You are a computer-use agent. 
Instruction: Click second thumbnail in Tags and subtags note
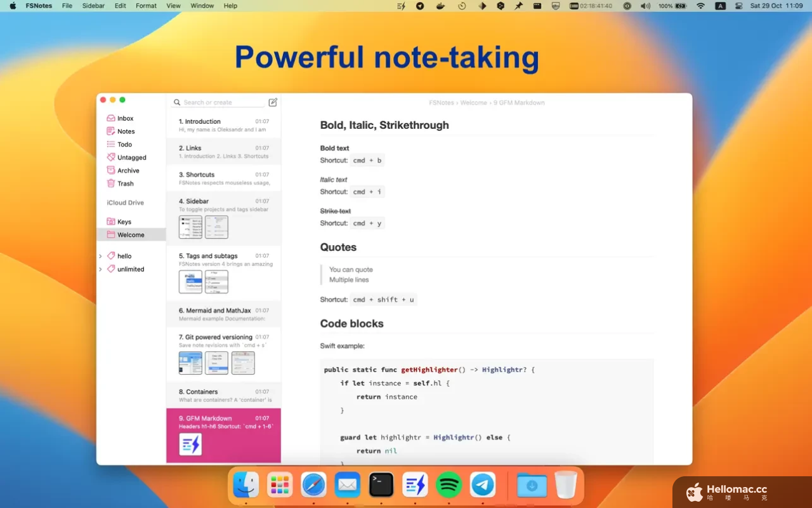click(x=216, y=281)
